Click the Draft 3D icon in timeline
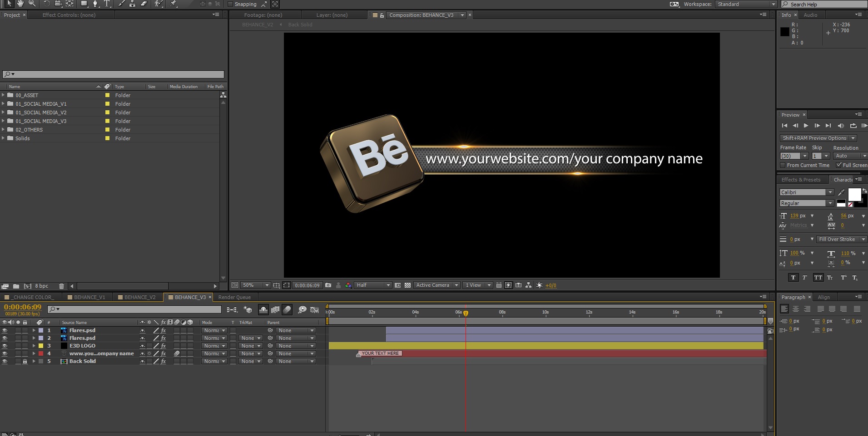This screenshot has width=868, height=436. tap(248, 309)
